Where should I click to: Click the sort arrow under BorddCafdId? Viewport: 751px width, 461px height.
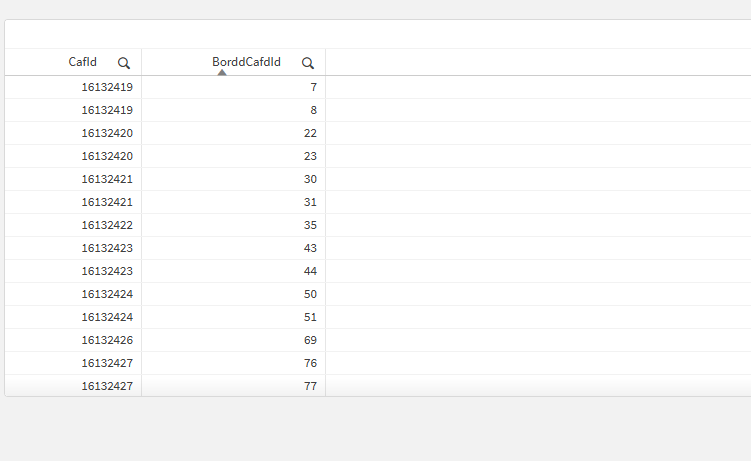click(222, 72)
